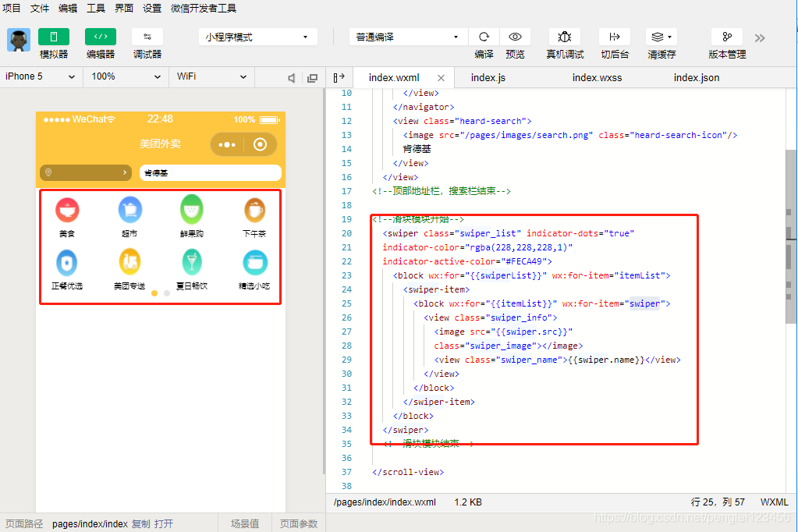Click the 页面参数 status bar item

point(299,524)
